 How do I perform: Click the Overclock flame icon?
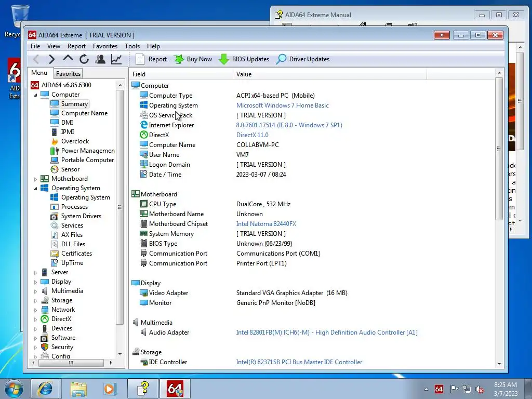[x=54, y=141]
